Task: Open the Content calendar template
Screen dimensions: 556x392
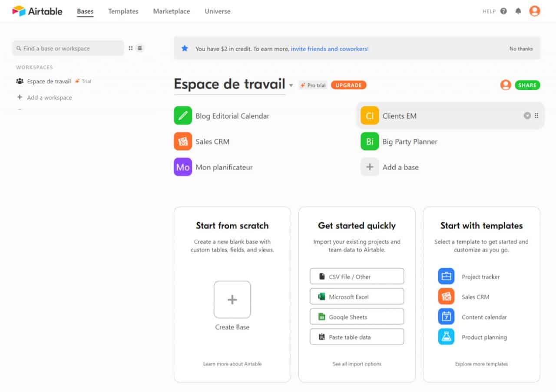Action: point(485,317)
